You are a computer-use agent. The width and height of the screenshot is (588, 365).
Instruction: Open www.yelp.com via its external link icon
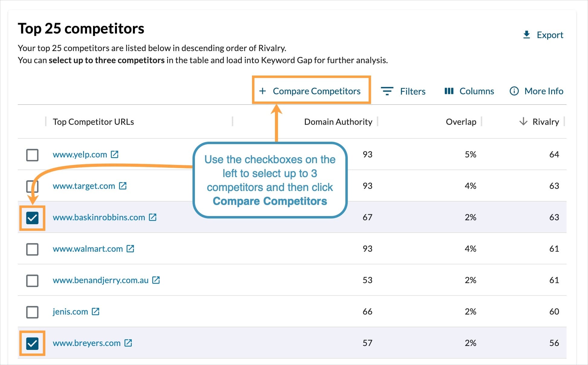114,154
